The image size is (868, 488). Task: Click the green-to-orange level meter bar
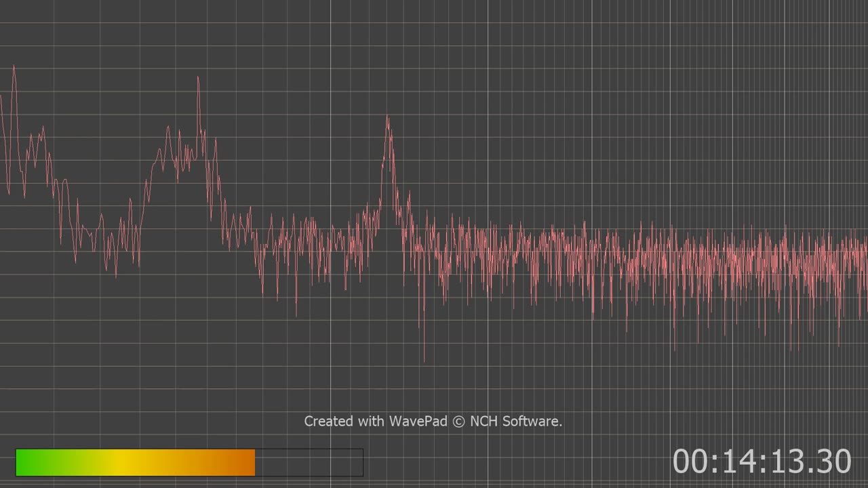pos(189,462)
